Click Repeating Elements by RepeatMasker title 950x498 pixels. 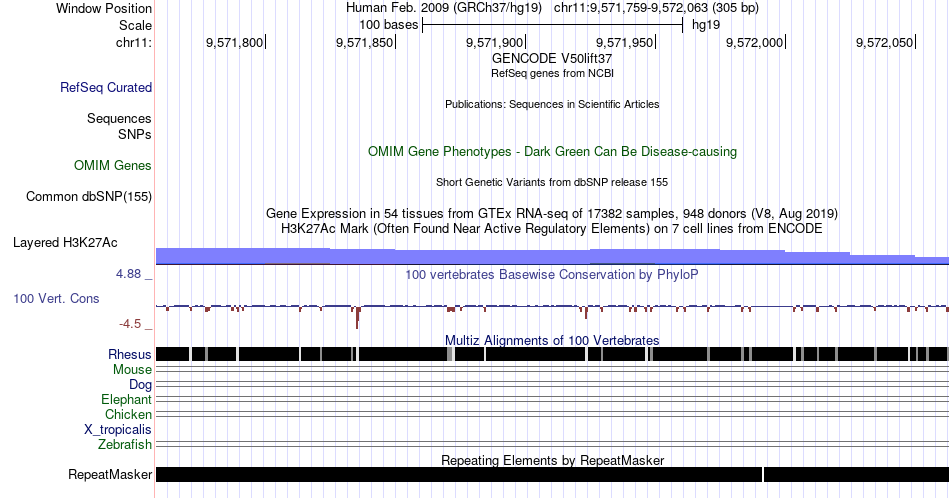tap(552, 460)
